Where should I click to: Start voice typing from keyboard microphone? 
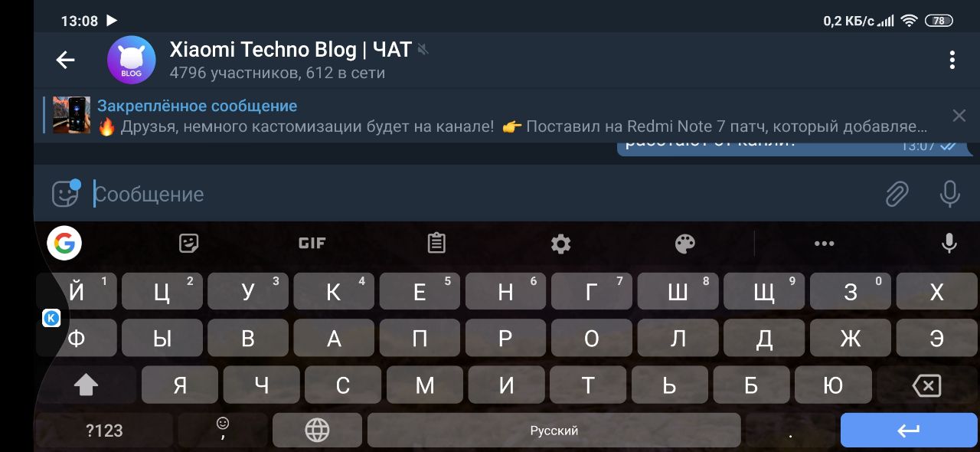[949, 244]
